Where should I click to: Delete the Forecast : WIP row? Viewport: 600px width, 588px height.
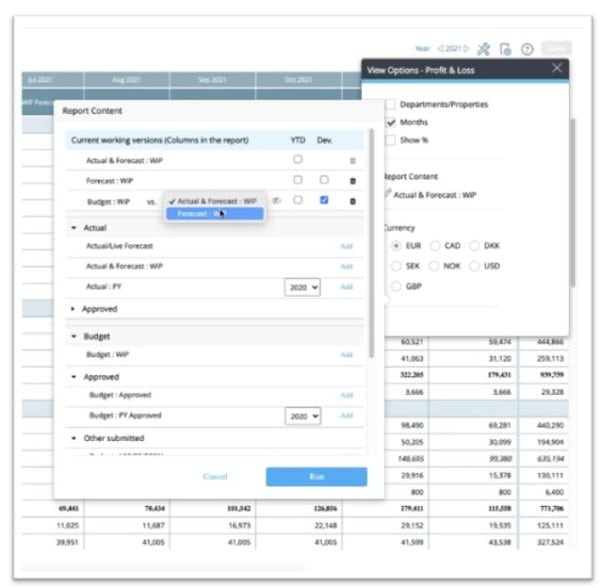click(352, 180)
